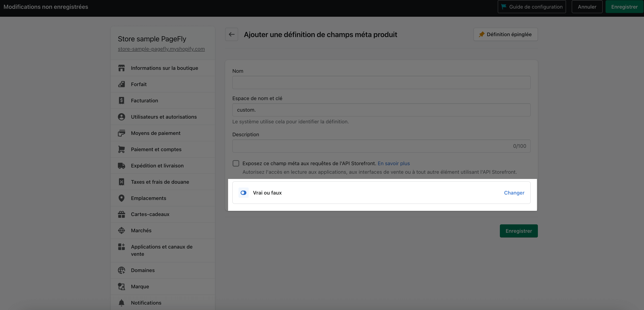Focus the Nom input field
Viewport: 644px width, 310px height.
coord(381,82)
